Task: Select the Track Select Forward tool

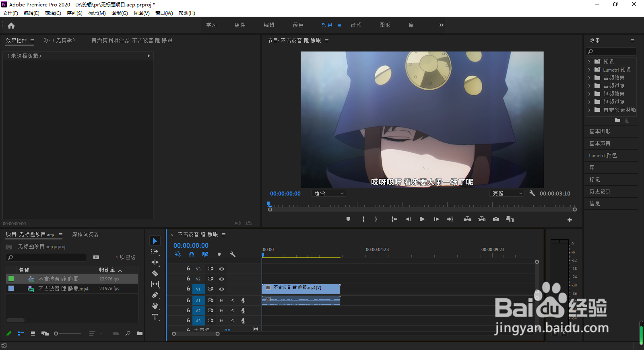Action: click(x=155, y=251)
